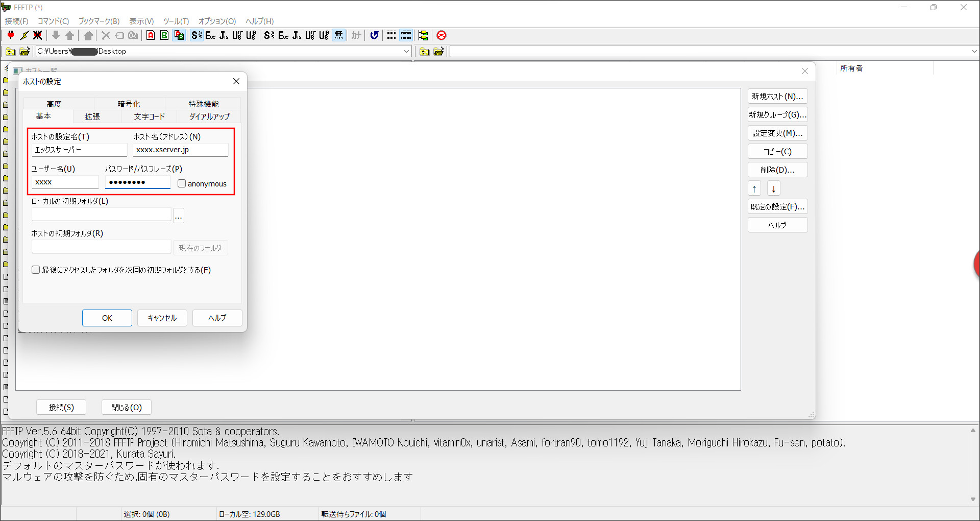Click the red abort transfer icon
980x521 pixels.
[x=442, y=35]
